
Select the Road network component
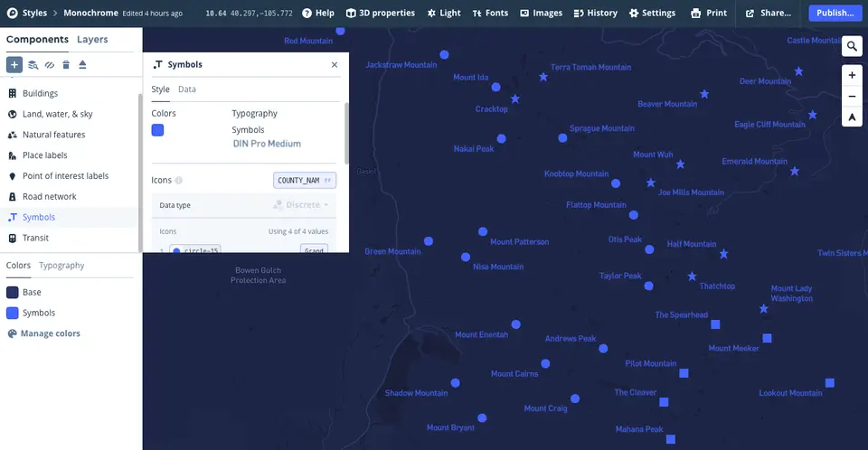(x=49, y=196)
